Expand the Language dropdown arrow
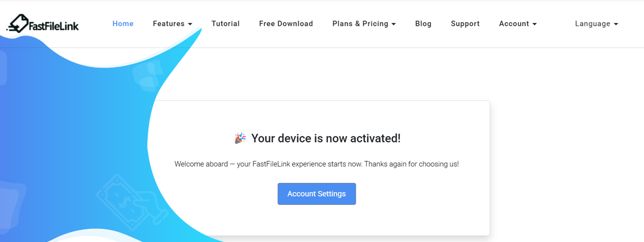The height and width of the screenshot is (242, 644). (x=616, y=24)
